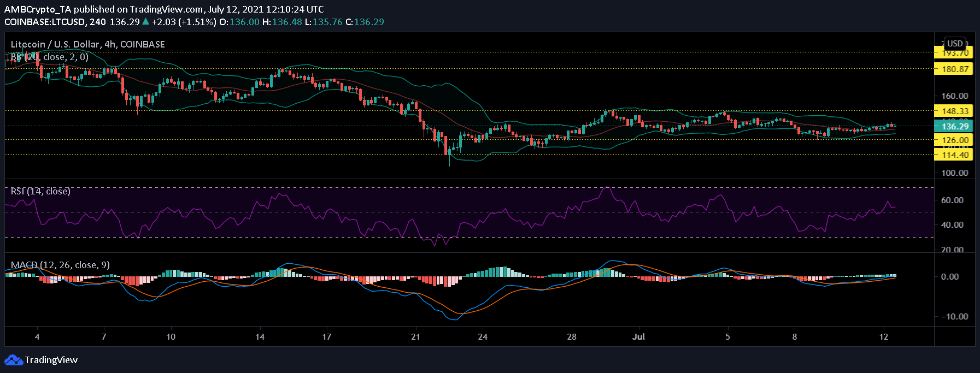Click the USD currency button on price axis
This screenshot has width=980, height=373.
(x=955, y=44)
